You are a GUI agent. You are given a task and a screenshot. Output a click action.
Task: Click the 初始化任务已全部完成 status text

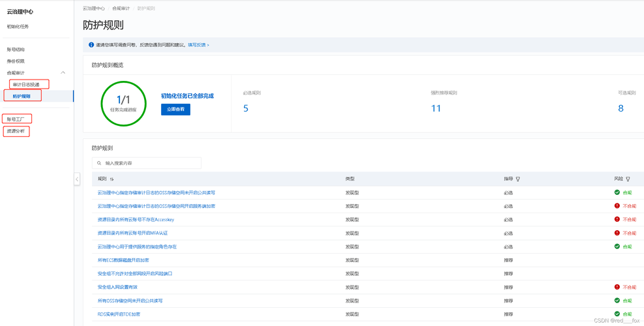(187, 96)
